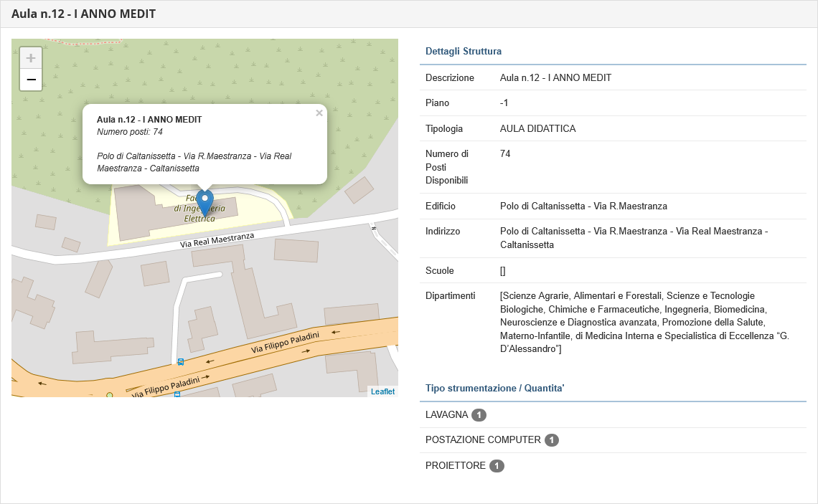Click the AULA DIDATTICA typology value
818x504 pixels.
537,129
